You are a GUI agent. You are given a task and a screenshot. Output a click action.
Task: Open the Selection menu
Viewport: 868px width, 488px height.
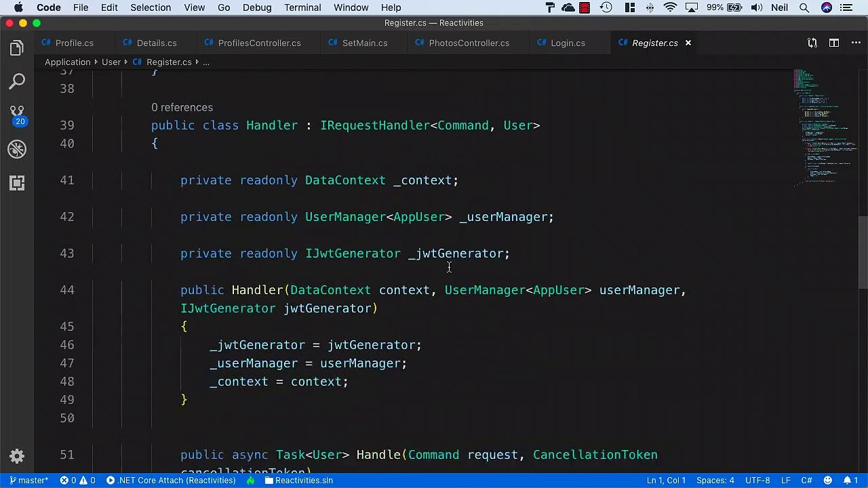click(151, 7)
